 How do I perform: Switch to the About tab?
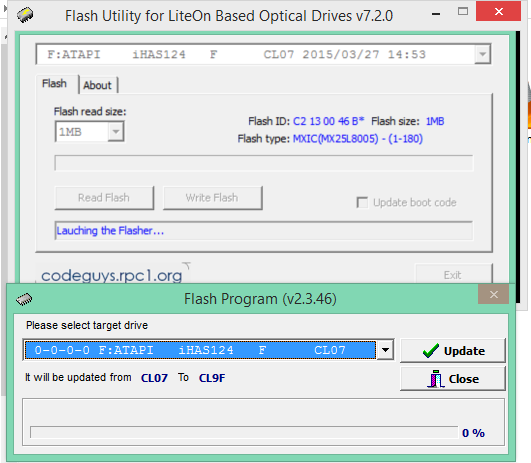97,85
